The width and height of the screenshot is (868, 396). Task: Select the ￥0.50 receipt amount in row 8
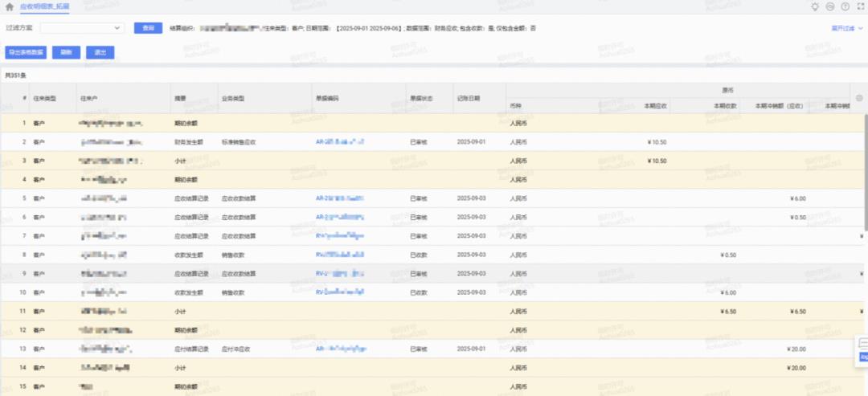[728, 255]
